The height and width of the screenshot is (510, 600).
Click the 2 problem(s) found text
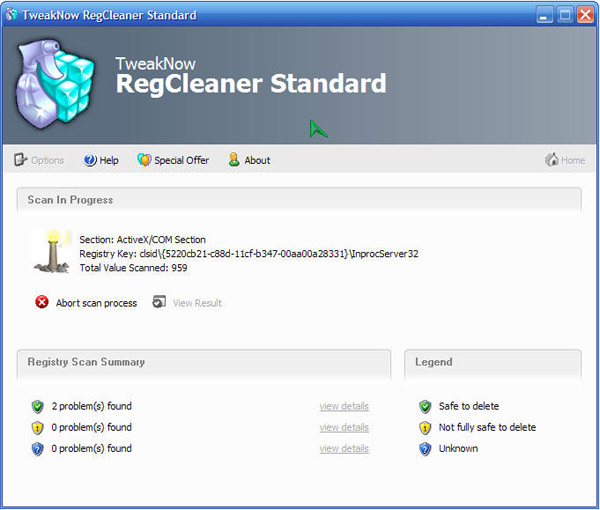[91, 406]
